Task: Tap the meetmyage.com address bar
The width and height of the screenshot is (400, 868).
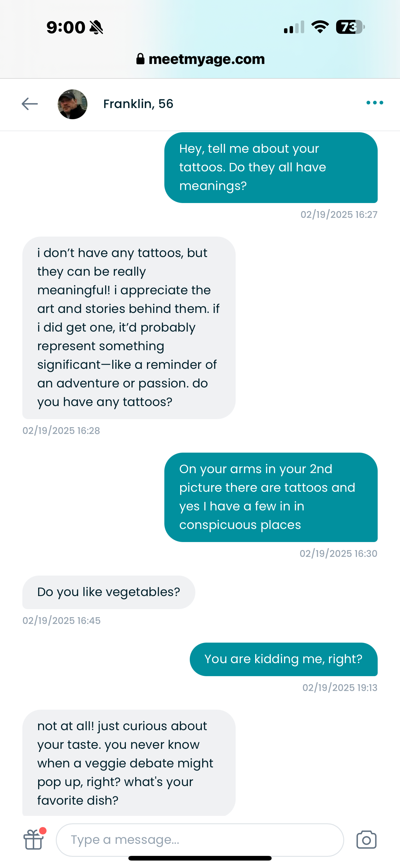Action: [x=207, y=59]
